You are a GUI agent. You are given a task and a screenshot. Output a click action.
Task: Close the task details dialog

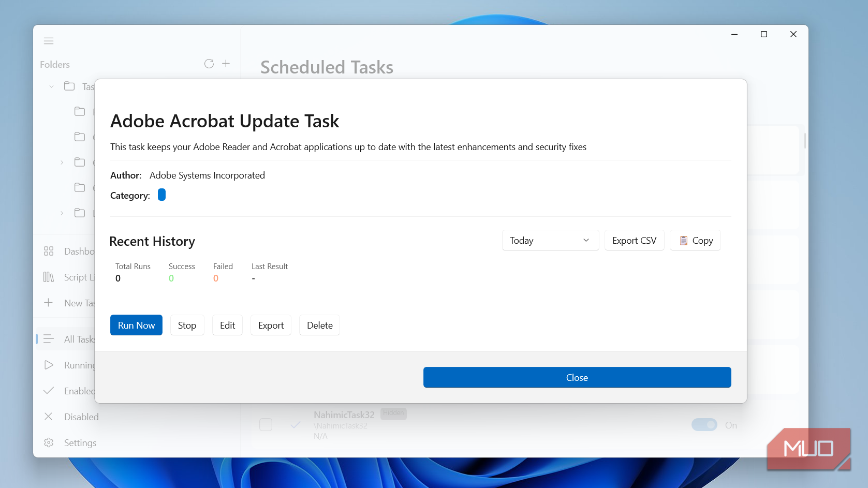coord(577,377)
